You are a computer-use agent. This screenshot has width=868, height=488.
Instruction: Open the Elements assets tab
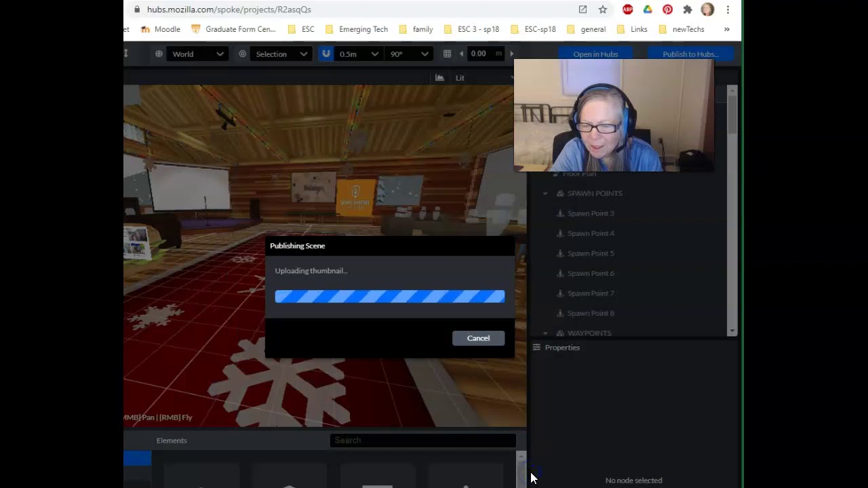(172, 441)
